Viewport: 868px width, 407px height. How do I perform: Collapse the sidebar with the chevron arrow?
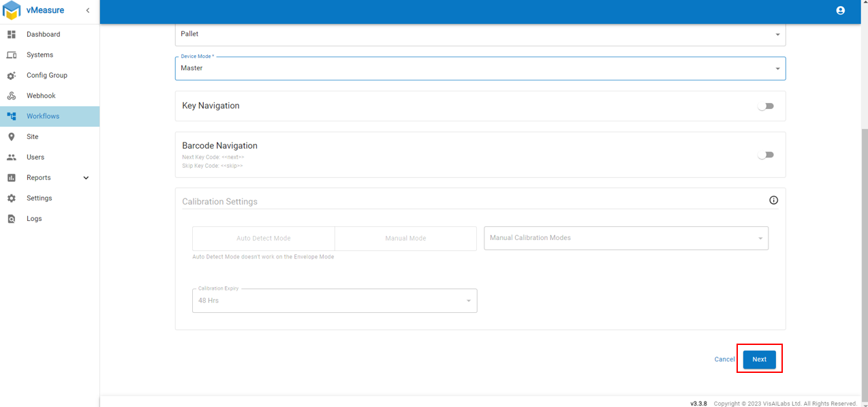(x=88, y=10)
